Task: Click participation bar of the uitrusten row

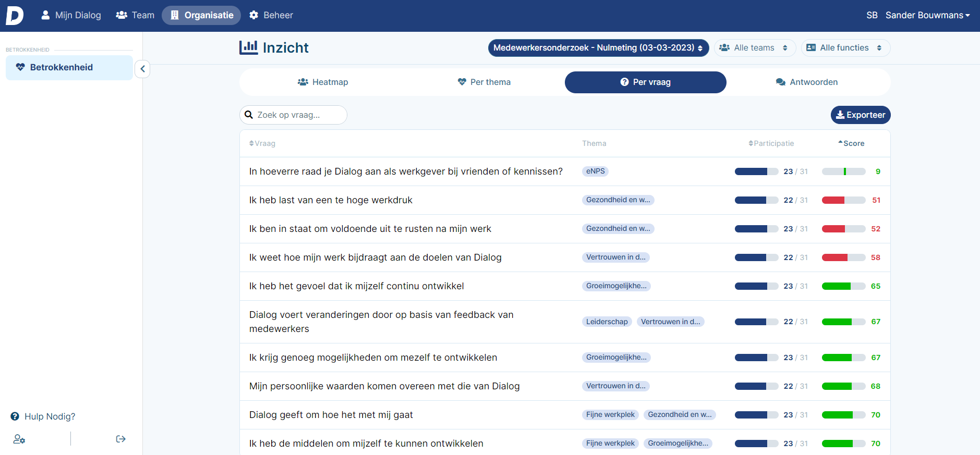Action: coord(757,229)
